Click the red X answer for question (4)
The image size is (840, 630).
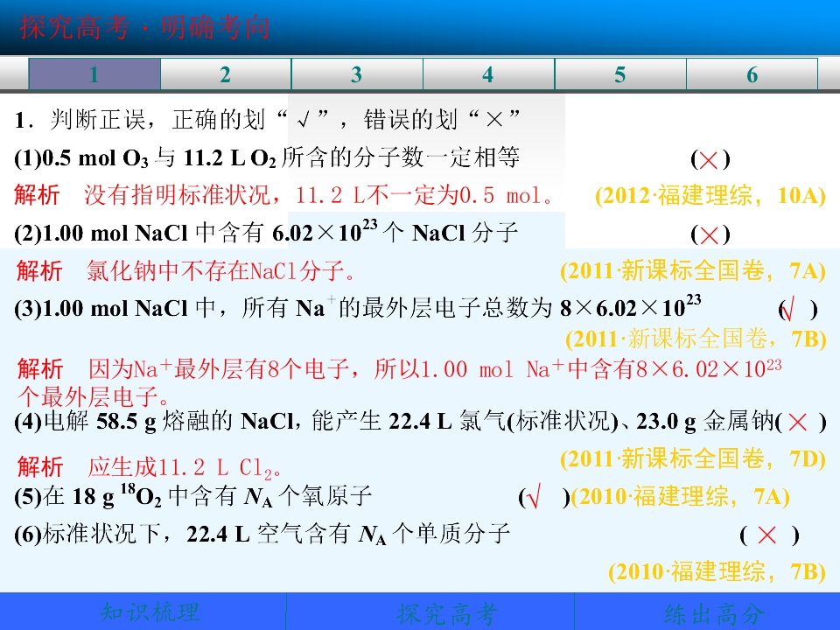click(798, 422)
